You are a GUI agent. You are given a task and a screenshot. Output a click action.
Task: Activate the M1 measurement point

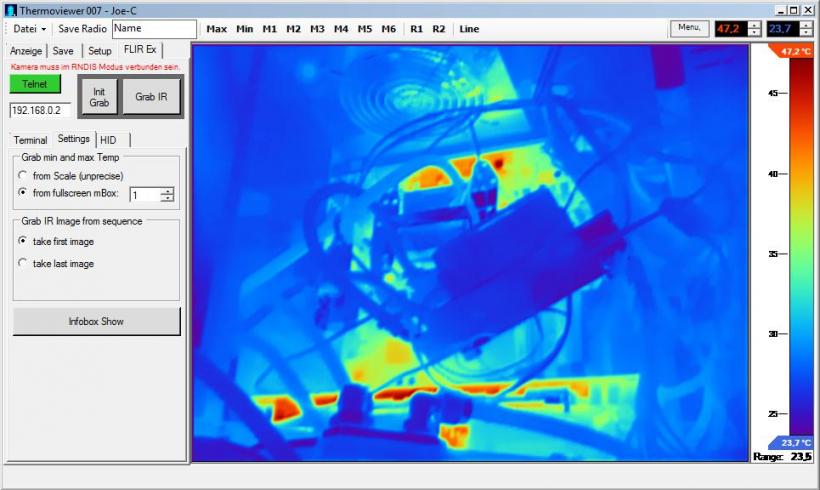pyautogui.click(x=270, y=29)
